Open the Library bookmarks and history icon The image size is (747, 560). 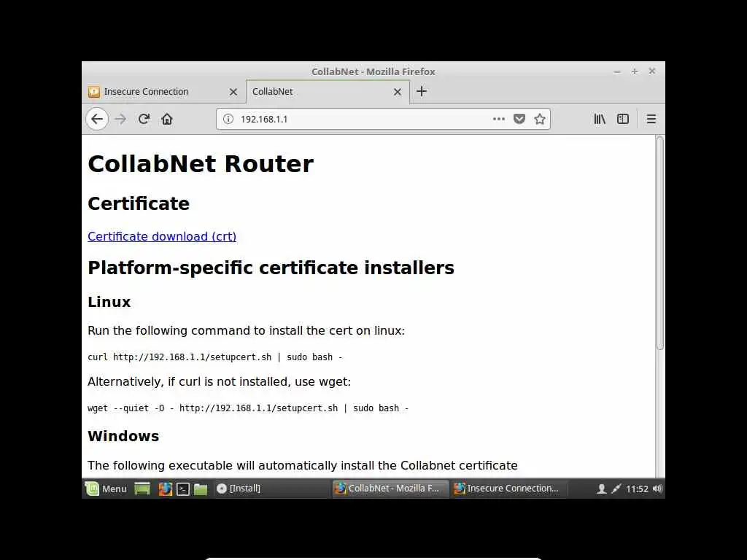pos(600,119)
